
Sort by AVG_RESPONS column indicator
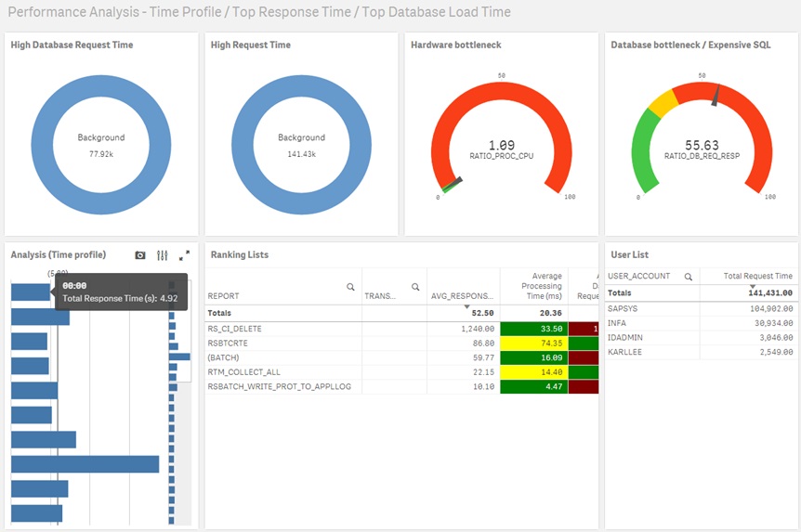(466, 306)
